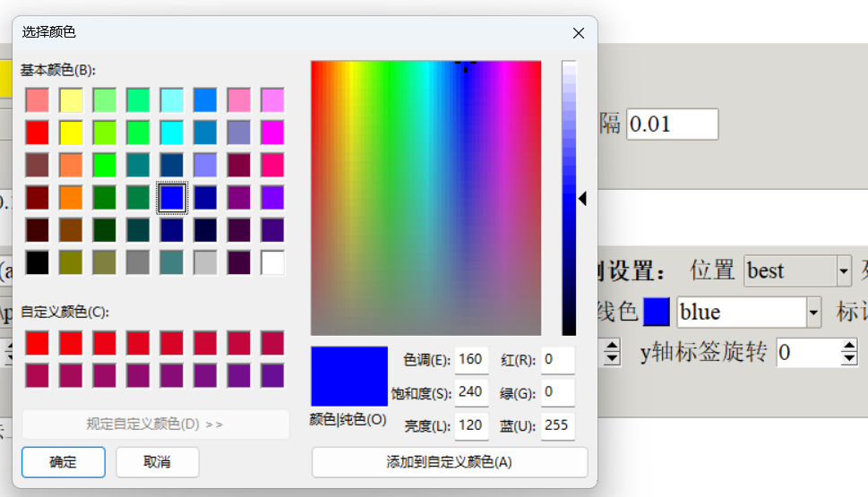Viewport: 868px width, 497px height.
Task: Click the 红(R) red value field
Action: [558, 360]
